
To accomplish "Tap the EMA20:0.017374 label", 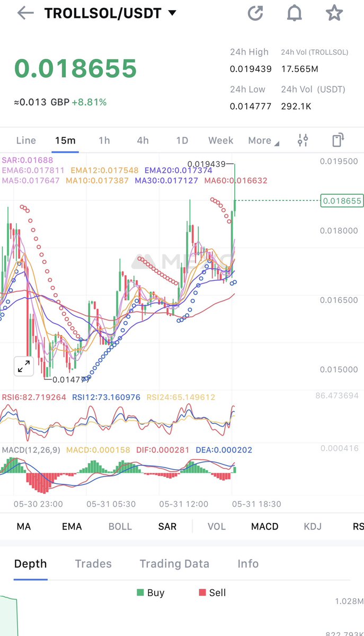I will [x=179, y=170].
